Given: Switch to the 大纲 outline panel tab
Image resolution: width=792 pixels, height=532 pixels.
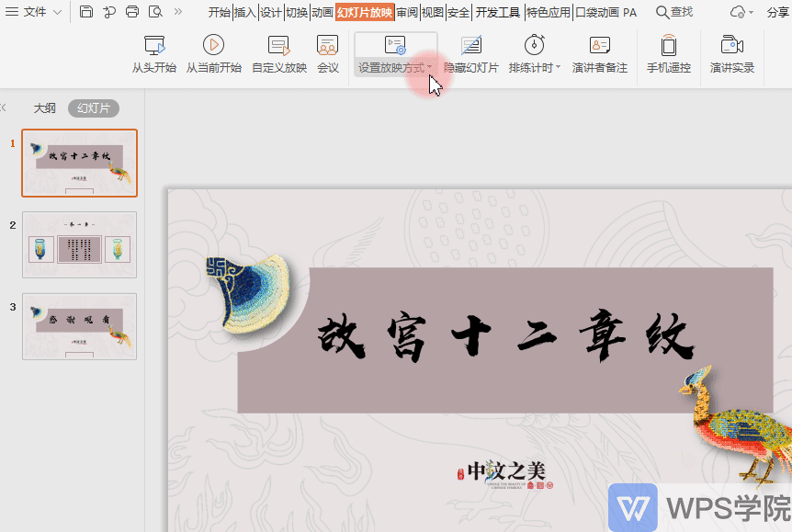Looking at the screenshot, I should click(45, 108).
